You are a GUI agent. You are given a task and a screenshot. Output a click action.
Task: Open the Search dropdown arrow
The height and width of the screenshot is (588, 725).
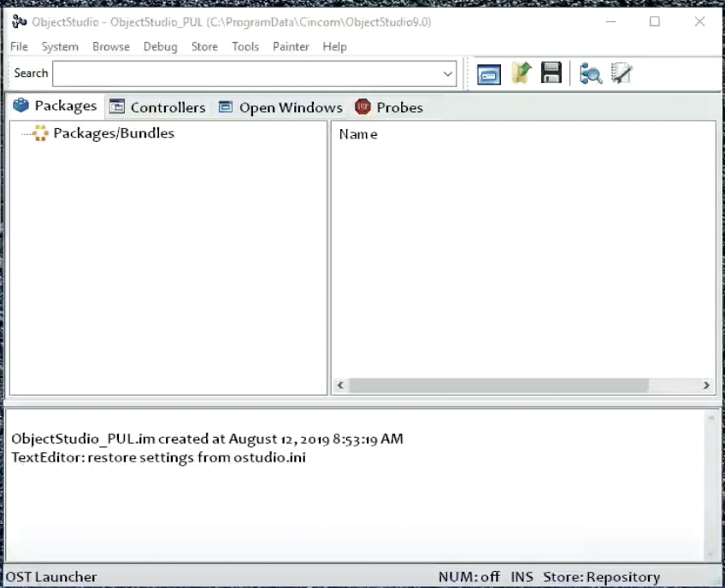coord(448,74)
